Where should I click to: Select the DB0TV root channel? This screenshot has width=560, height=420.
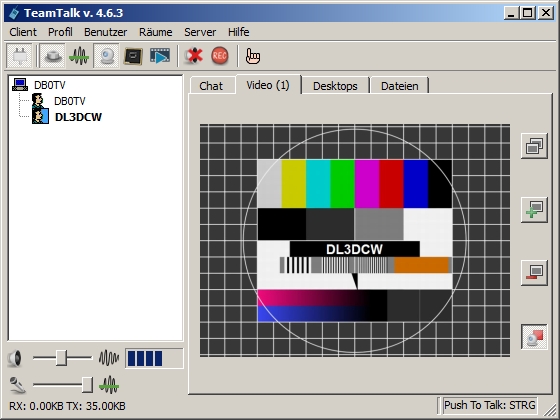coord(50,85)
